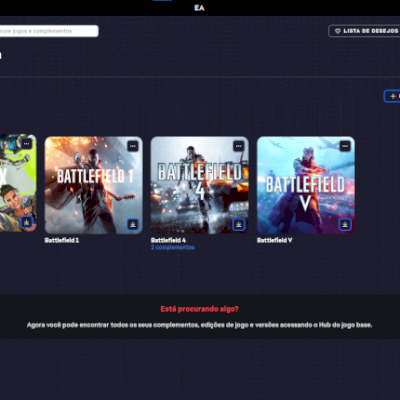Download Apex Legends via download icon
This screenshot has width=400, height=400.
[26, 222]
